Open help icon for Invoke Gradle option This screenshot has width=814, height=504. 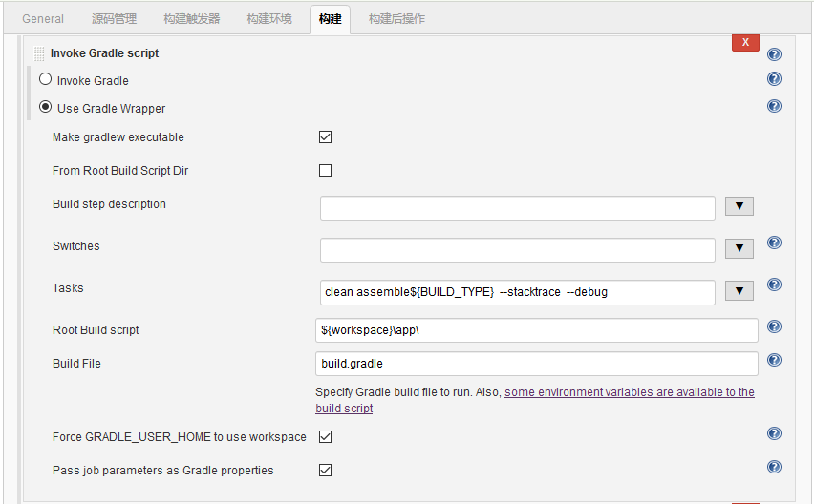(774, 79)
